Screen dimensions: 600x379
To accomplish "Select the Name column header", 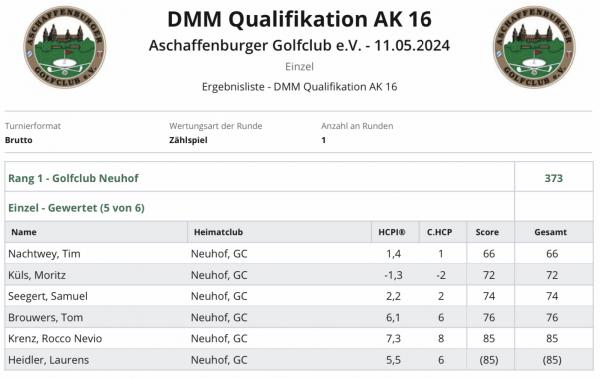I will click(x=24, y=232).
